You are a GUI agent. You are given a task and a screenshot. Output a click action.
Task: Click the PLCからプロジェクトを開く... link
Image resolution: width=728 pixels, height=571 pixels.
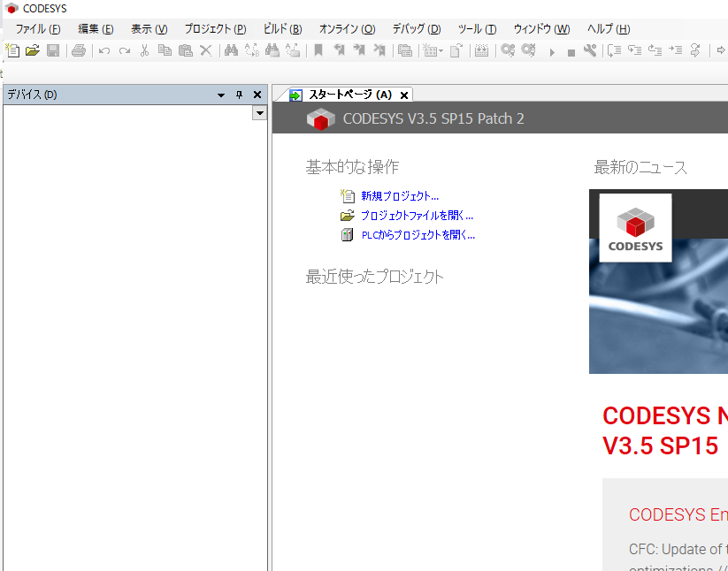coord(418,235)
